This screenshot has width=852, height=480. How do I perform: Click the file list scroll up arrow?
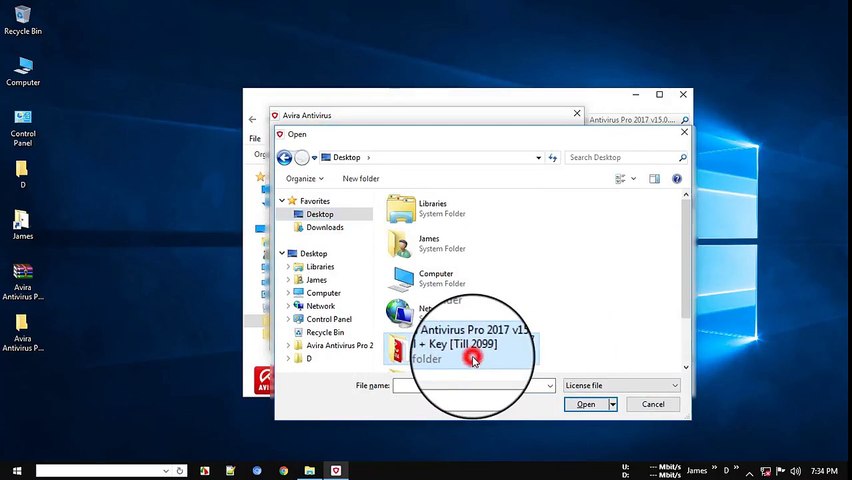[686, 195]
